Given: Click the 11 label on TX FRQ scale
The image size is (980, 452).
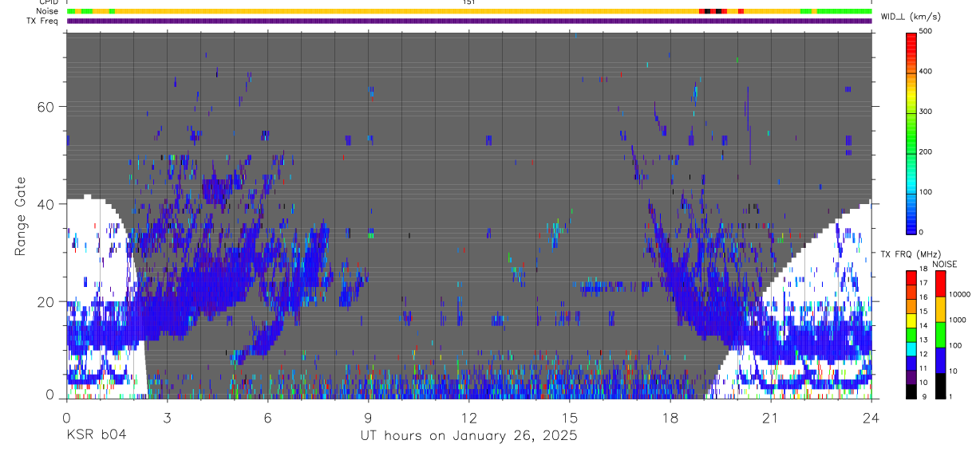Looking at the screenshot, I should click(923, 368).
